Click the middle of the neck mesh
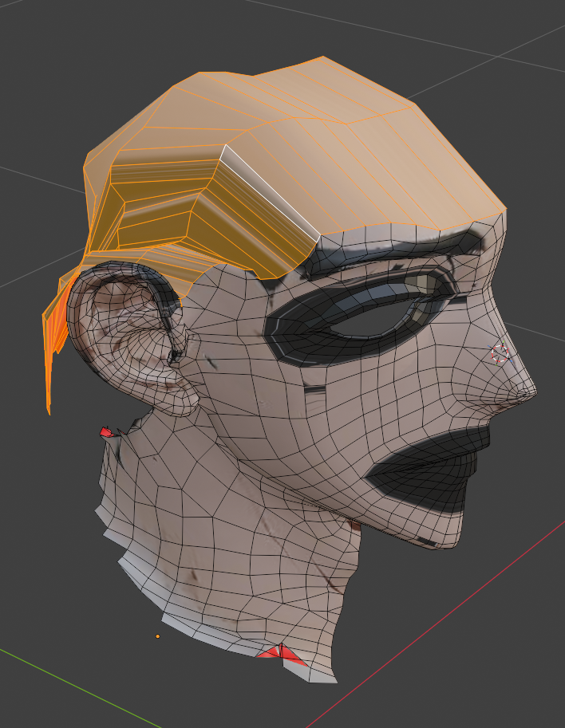This screenshot has height=728, width=565. (231, 542)
